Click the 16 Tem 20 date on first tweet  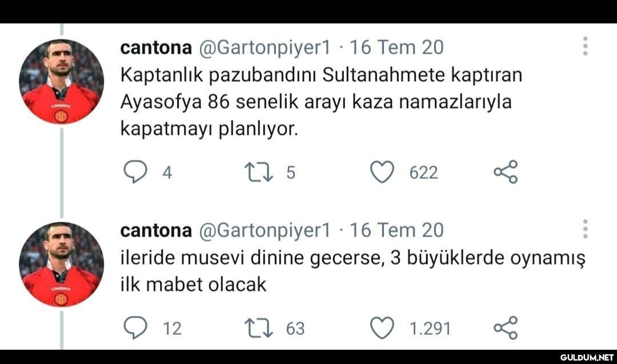396,47
